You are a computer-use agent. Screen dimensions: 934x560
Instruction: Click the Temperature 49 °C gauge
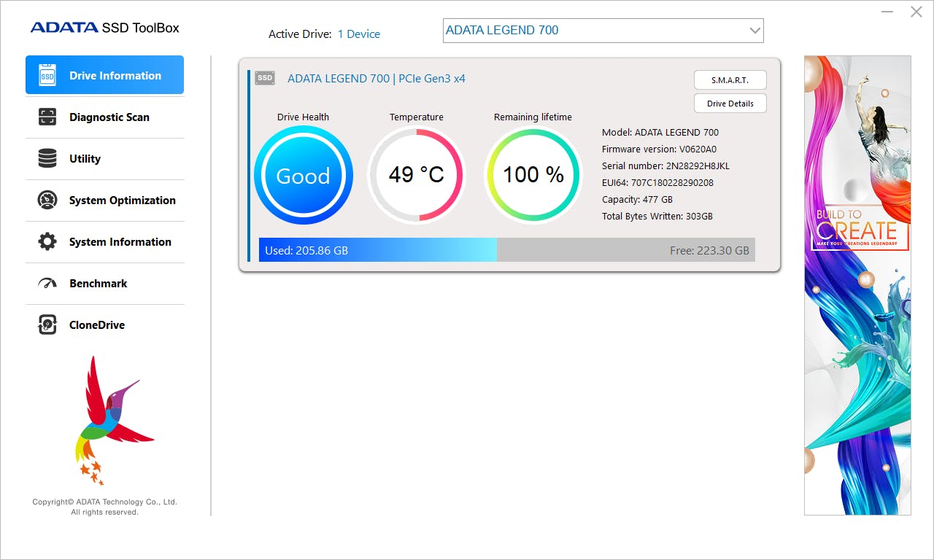point(416,175)
